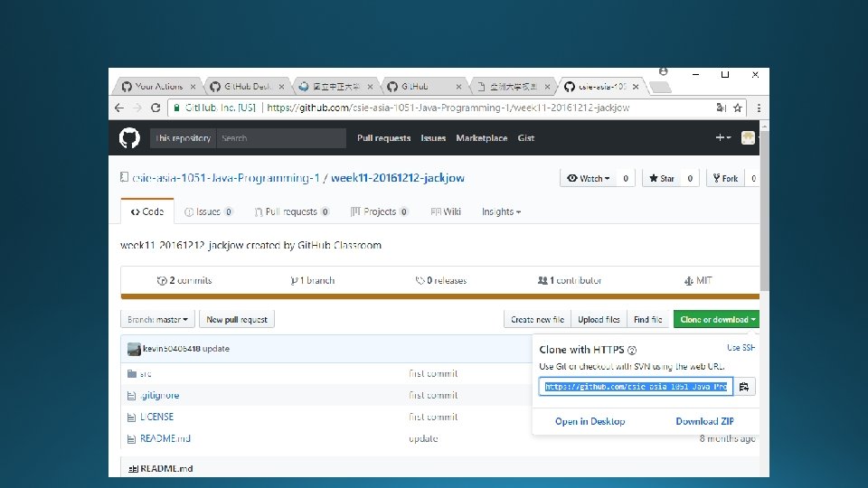Open the repository Pull requests 0 tab
The image size is (868, 488).
point(292,211)
